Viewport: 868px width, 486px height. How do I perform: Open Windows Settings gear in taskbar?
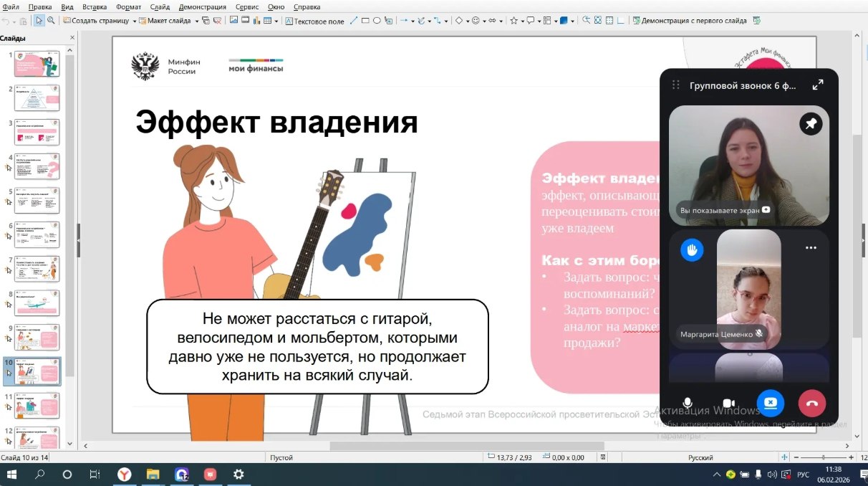pos(238,474)
